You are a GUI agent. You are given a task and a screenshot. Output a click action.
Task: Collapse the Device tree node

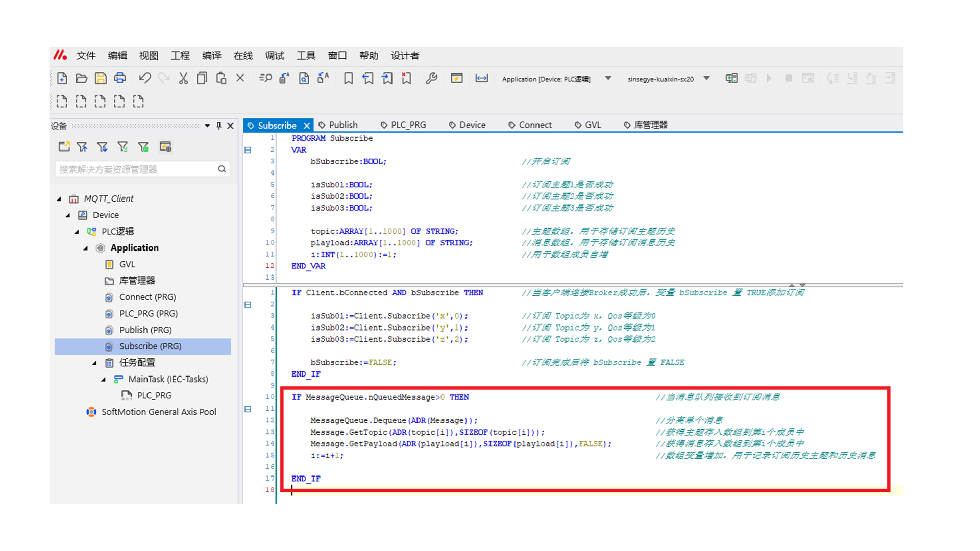pyautogui.click(x=68, y=215)
